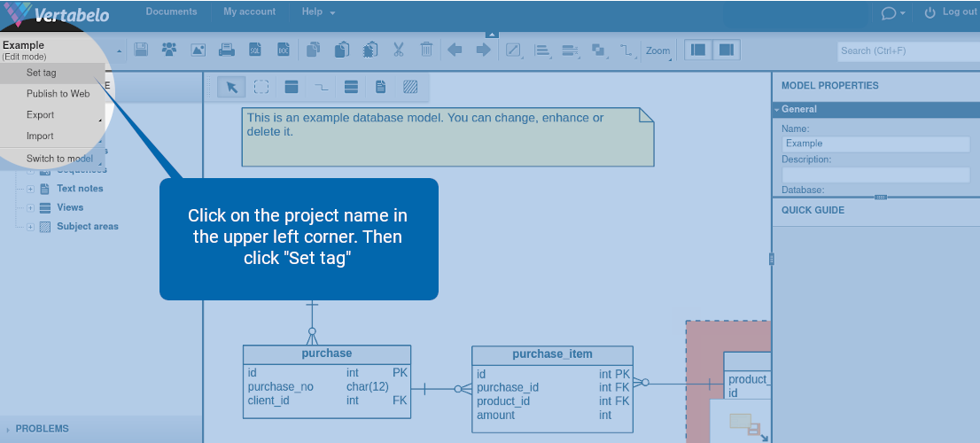
Task: Select Import menu item
Action: (40, 136)
